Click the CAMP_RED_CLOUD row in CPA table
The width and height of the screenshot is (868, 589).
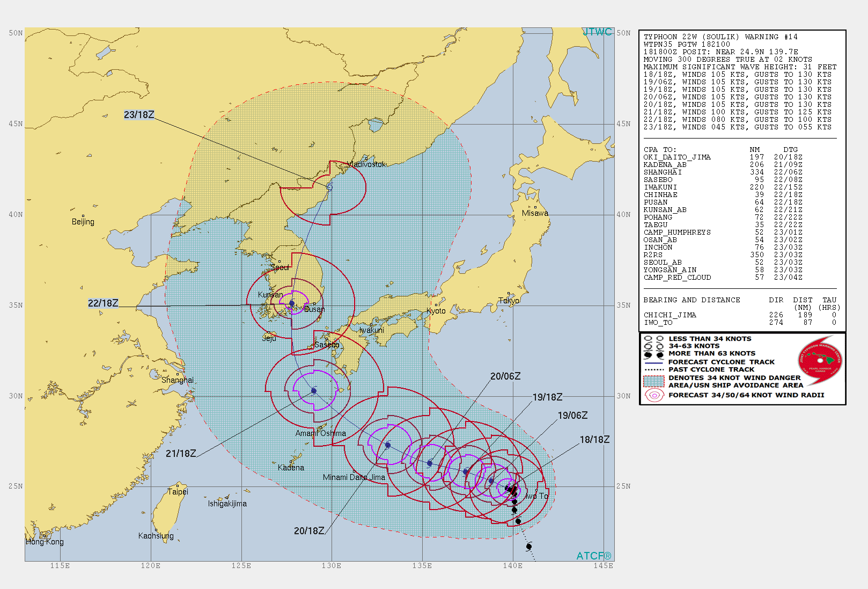(723, 278)
